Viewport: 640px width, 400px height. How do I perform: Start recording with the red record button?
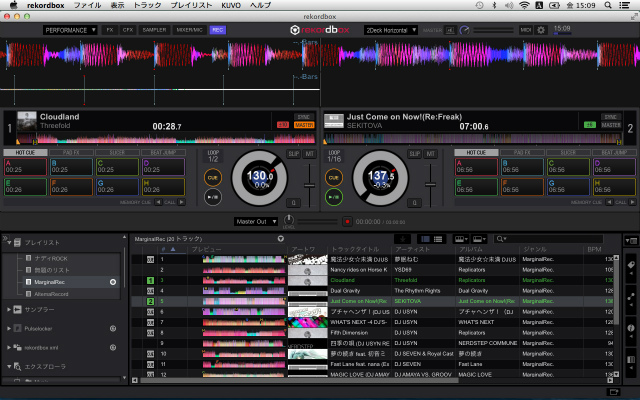(x=347, y=222)
